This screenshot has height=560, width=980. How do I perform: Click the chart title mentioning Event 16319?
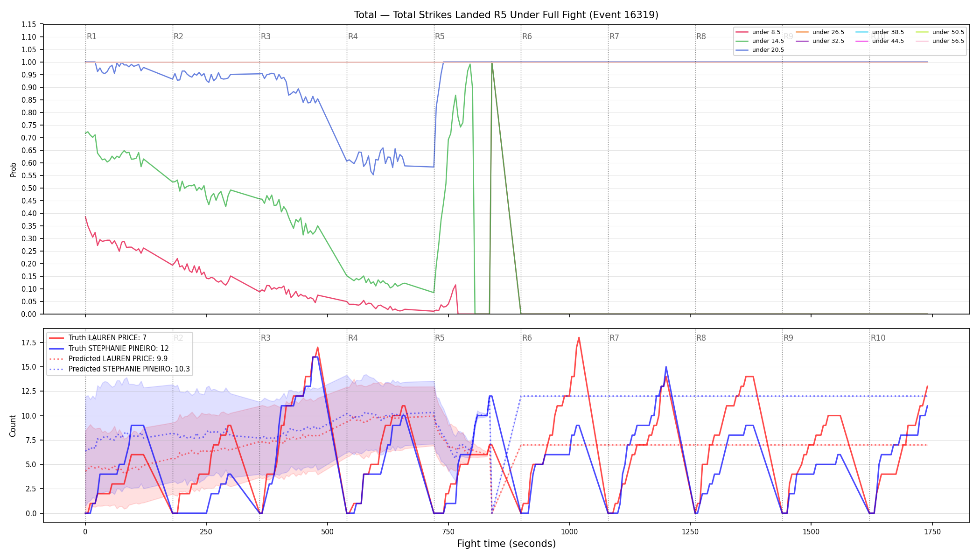(506, 15)
